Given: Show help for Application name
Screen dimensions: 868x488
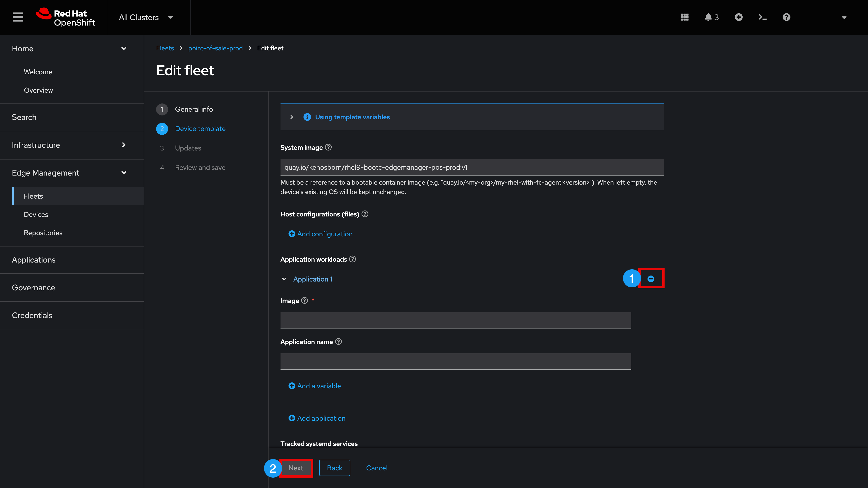Looking at the screenshot, I should point(339,342).
